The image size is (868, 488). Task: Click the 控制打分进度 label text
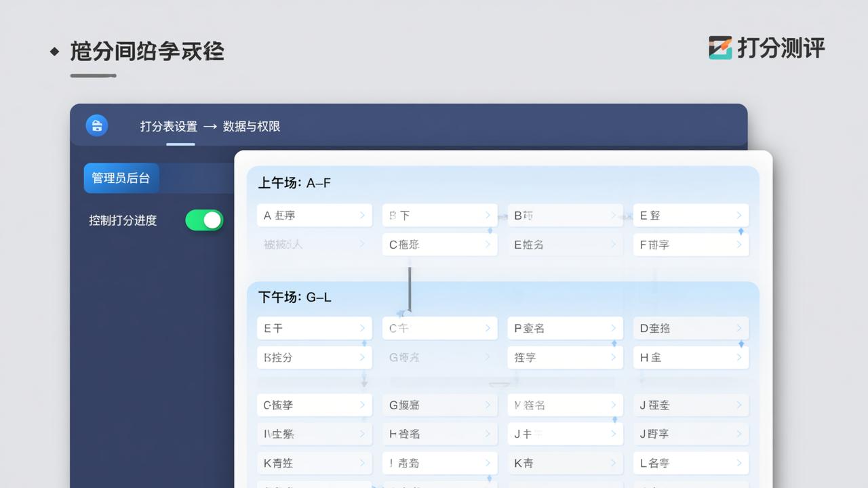coord(123,220)
